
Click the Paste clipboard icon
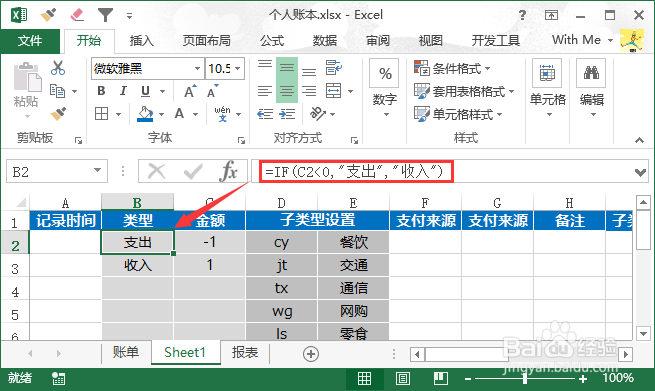coord(27,77)
